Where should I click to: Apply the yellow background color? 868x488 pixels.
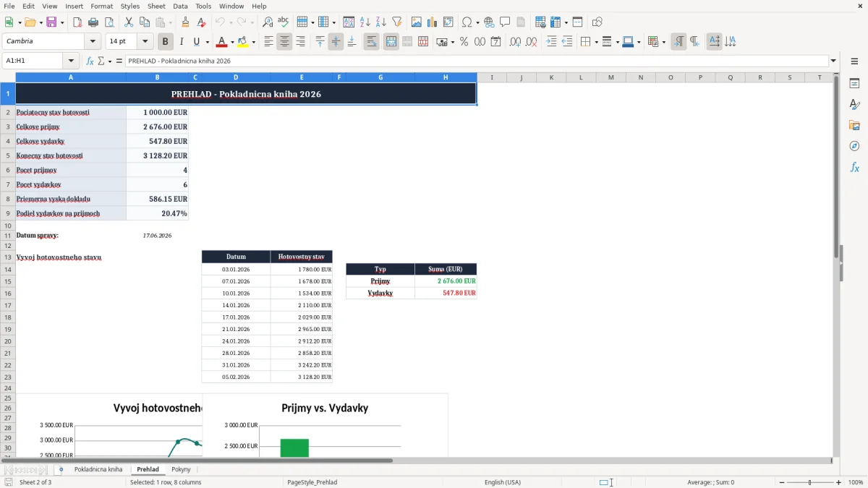pos(242,42)
